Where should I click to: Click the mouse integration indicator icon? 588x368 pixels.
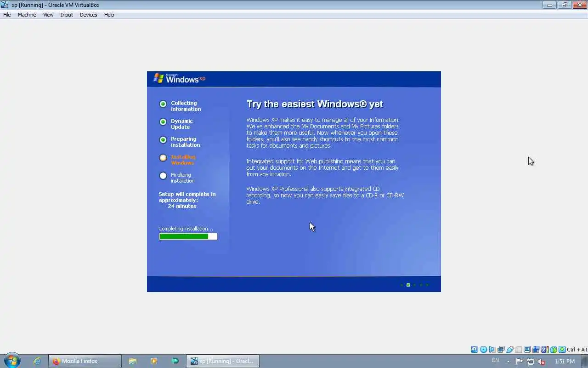554,350
